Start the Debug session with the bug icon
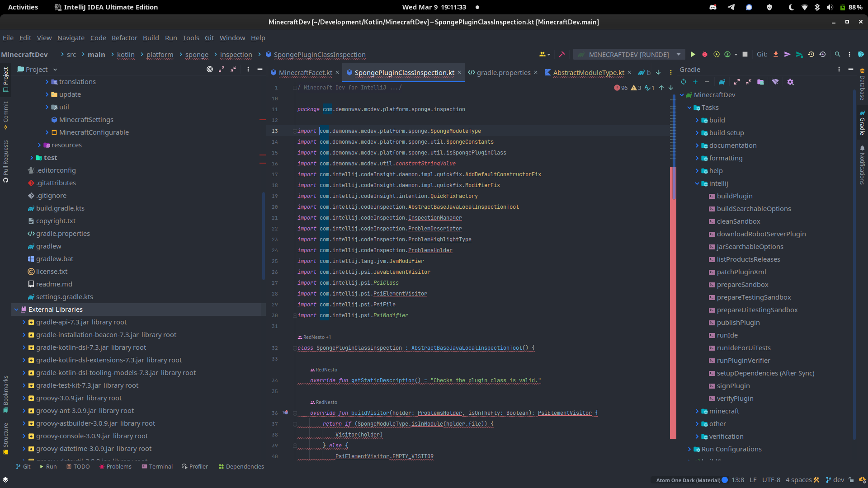 tap(704, 54)
